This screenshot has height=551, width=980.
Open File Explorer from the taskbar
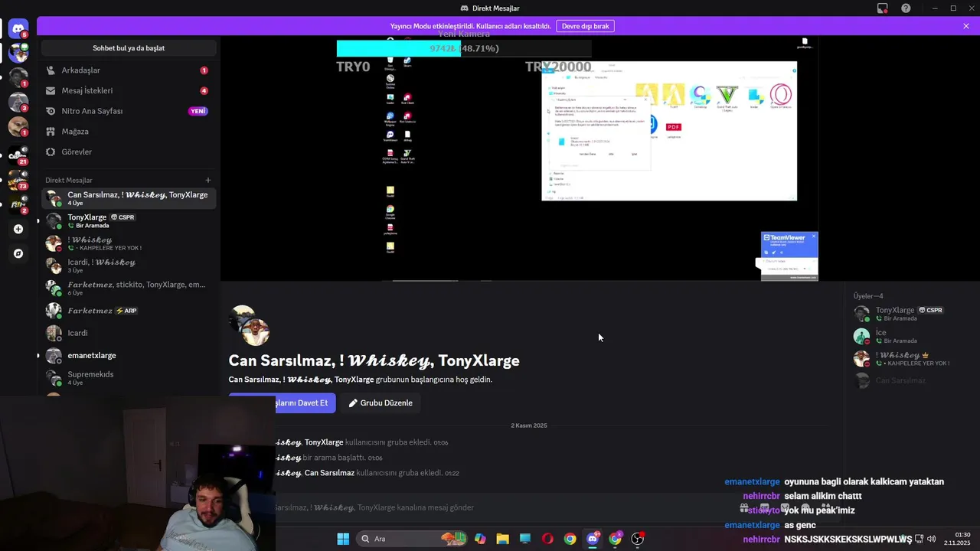pos(502,539)
